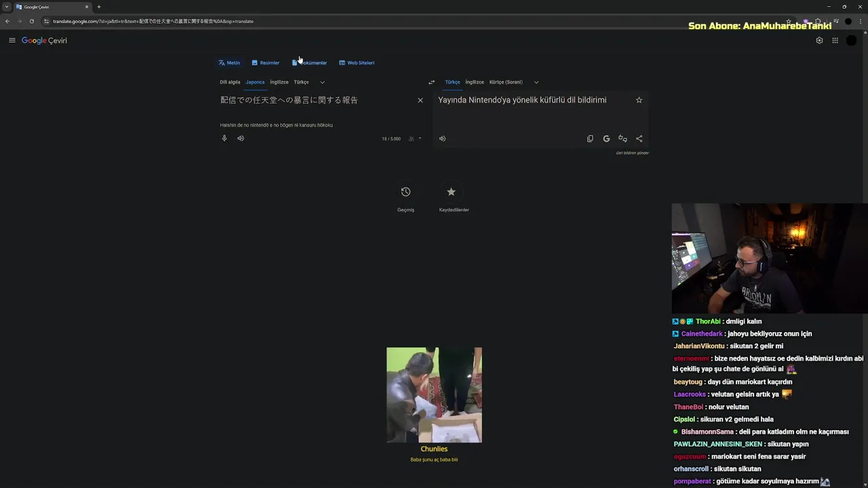Listen to the source text audio

point(241,138)
